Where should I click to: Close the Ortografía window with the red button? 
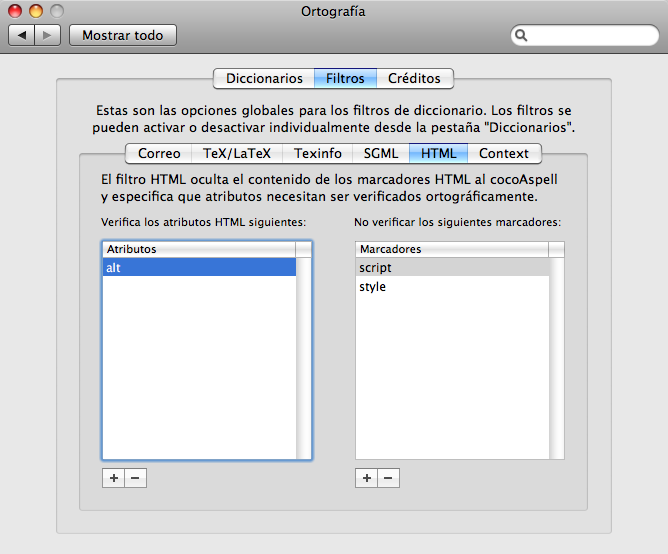pos(15,11)
